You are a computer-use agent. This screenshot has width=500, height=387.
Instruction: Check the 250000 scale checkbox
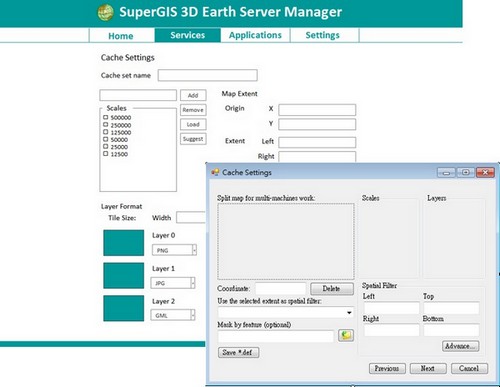106,125
